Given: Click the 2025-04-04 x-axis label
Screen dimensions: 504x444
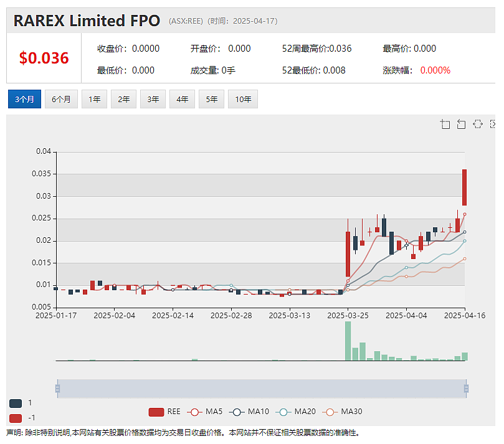Looking at the screenshot, I should coord(406,316).
